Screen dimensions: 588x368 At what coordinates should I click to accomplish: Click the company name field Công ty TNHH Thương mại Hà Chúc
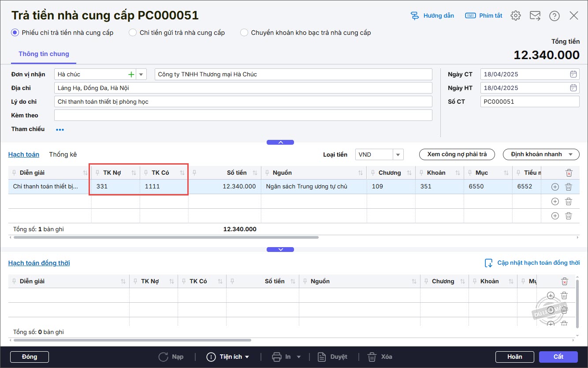[x=294, y=74]
